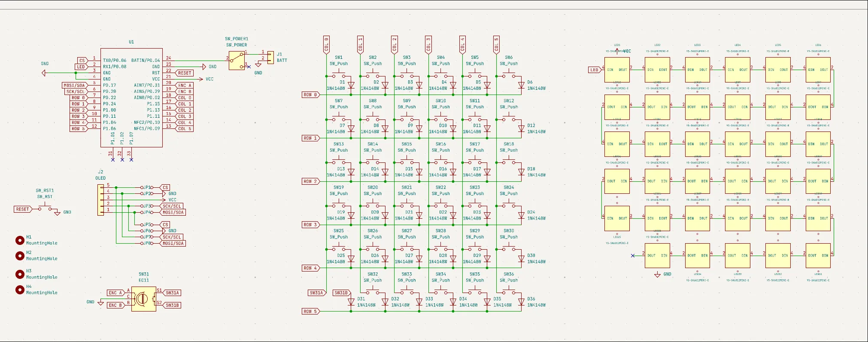Screen dimensions: 868x342
Task: Select the ROW 0 label left of matrix
Action: 310,95
